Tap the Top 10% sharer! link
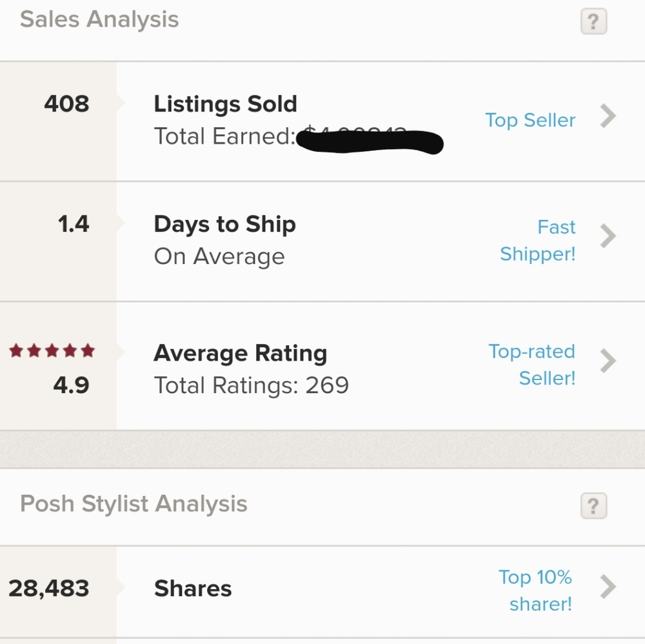 pyautogui.click(x=535, y=590)
